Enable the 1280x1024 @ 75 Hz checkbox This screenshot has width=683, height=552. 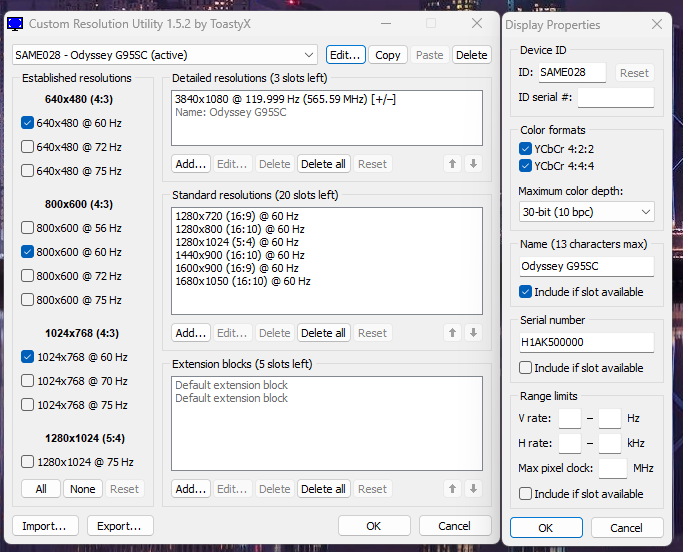coord(28,462)
